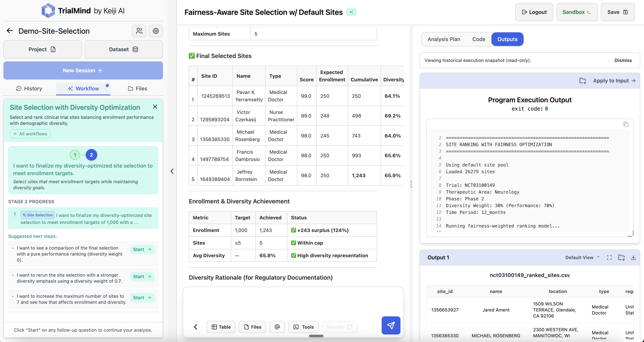Close the Site Selection workflow panel
Screen dimensions: 644x342
point(155,107)
